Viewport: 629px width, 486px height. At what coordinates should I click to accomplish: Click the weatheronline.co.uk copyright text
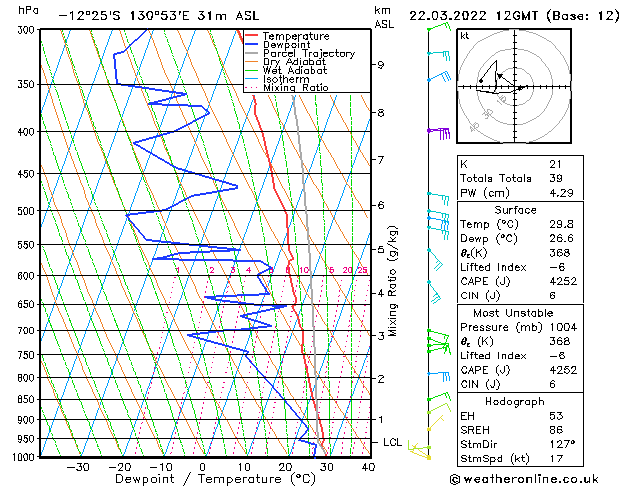[x=524, y=479]
